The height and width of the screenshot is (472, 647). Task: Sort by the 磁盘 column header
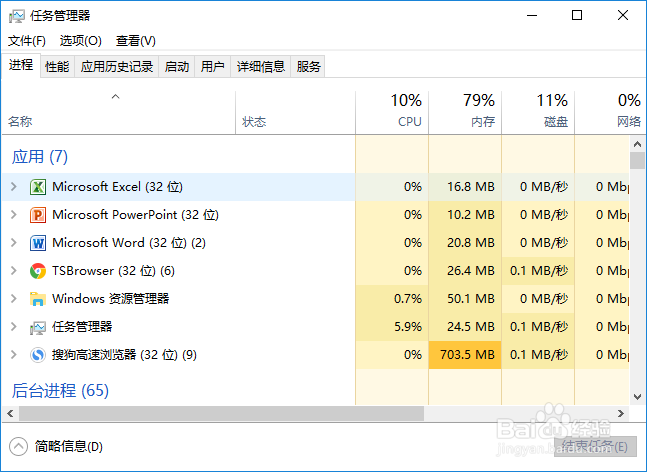tap(538, 112)
